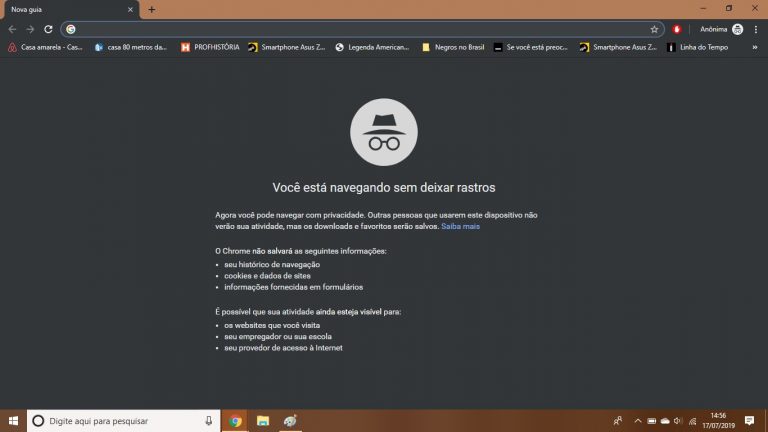Open the Paint app taskbar icon
Image resolution: width=768 pixels, height=432 pixels.
click(290, 421)
